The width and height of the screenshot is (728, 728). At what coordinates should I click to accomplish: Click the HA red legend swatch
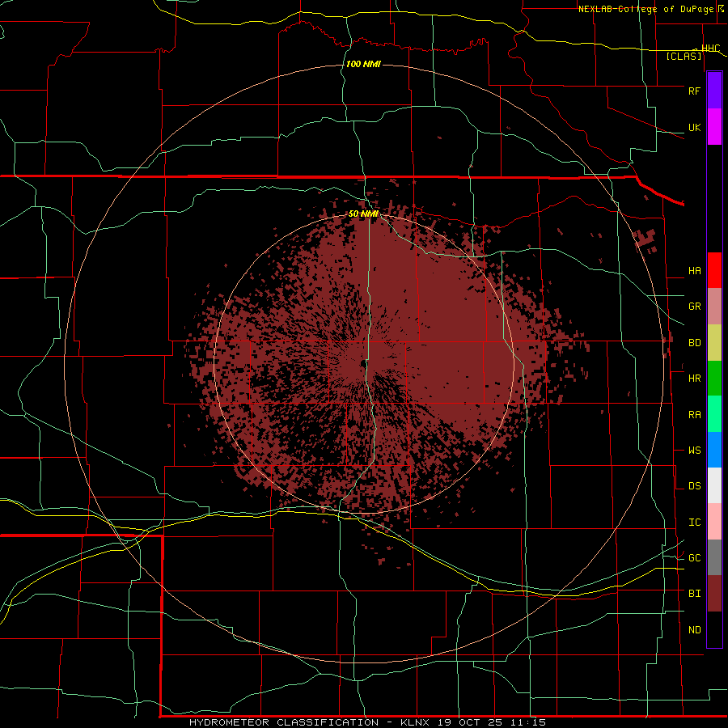[714, 270]
